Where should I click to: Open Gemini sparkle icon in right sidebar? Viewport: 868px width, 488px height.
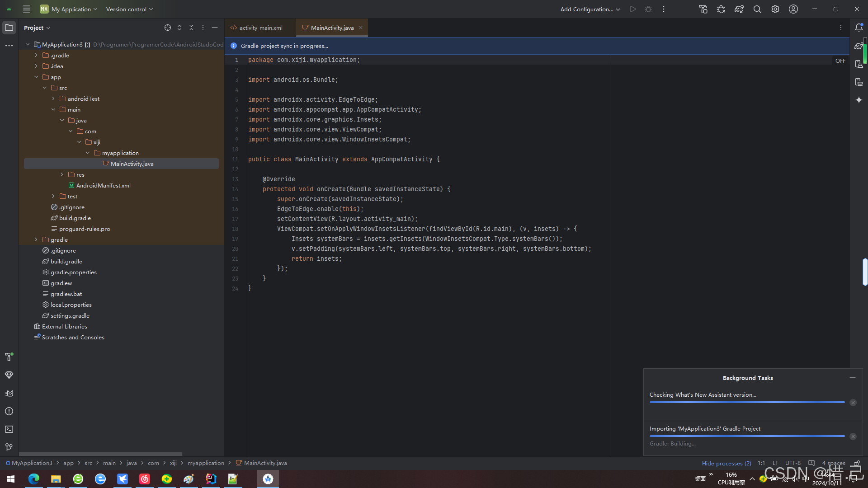[859, 100]
